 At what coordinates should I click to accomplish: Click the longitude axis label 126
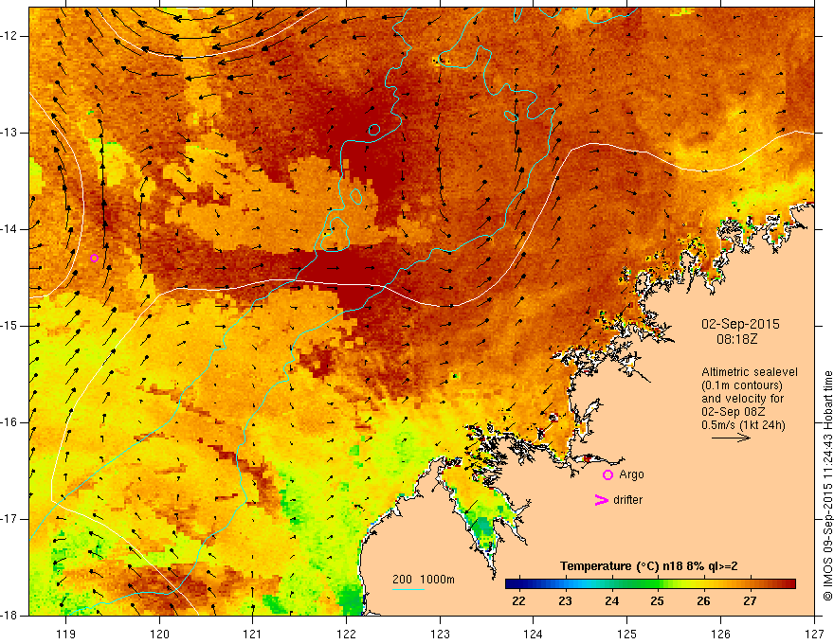[x=720, y=634]
